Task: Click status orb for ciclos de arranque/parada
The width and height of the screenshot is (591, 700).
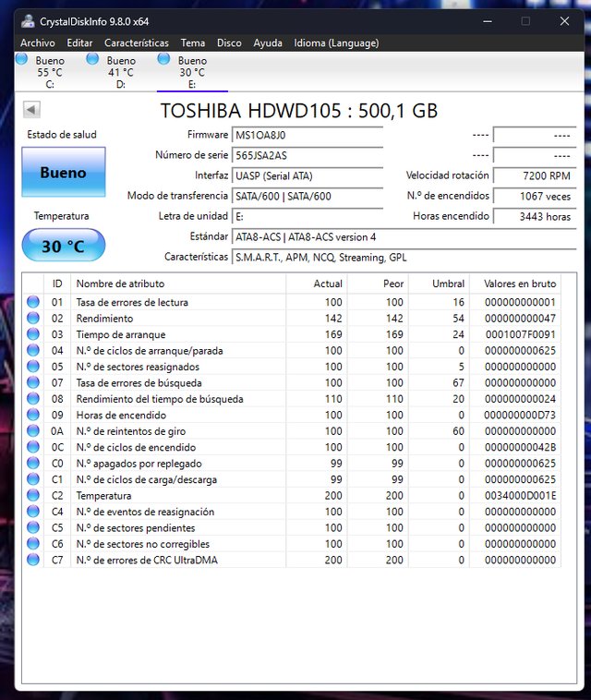Action: tap(33, 350)
